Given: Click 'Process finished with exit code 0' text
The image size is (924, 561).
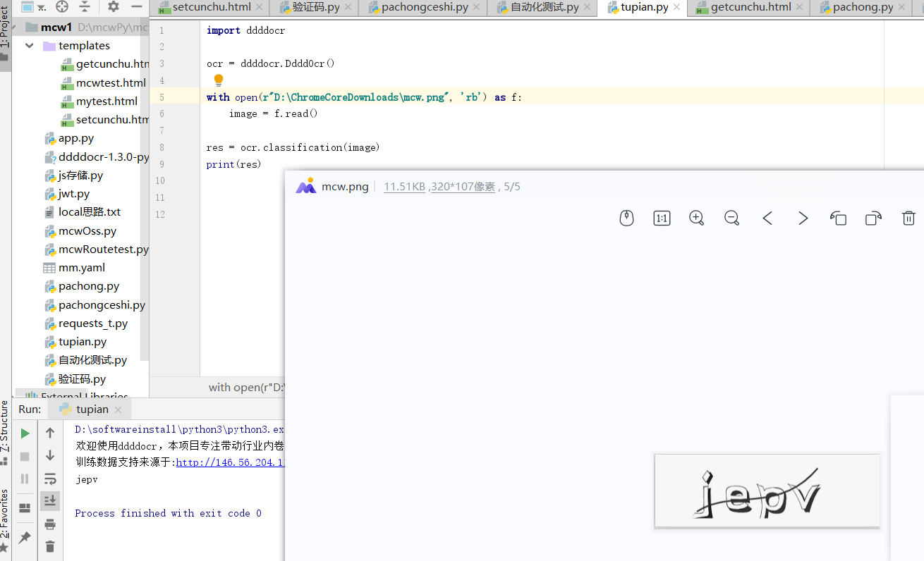Looking at the screenshot, I should [168, 513].
